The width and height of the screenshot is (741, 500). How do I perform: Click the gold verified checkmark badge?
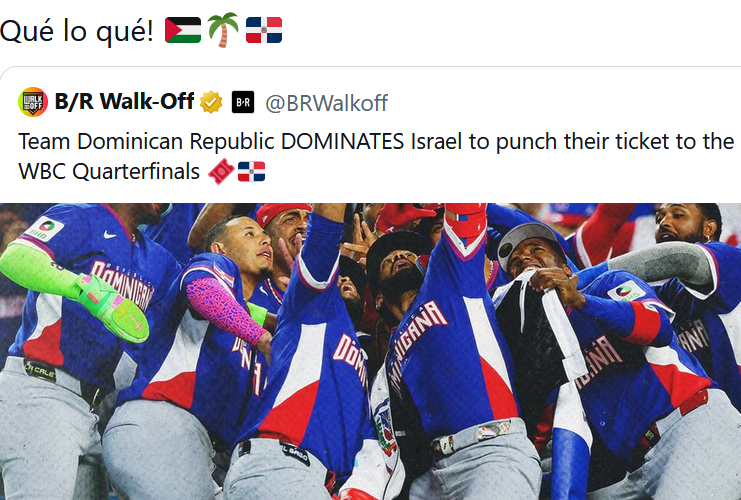[x=211, y=102]
